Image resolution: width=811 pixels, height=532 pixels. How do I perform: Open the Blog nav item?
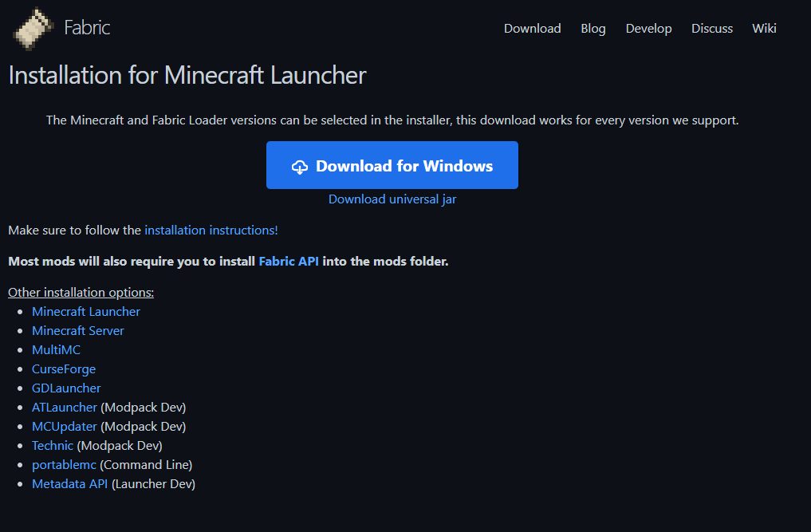(593, 29)
